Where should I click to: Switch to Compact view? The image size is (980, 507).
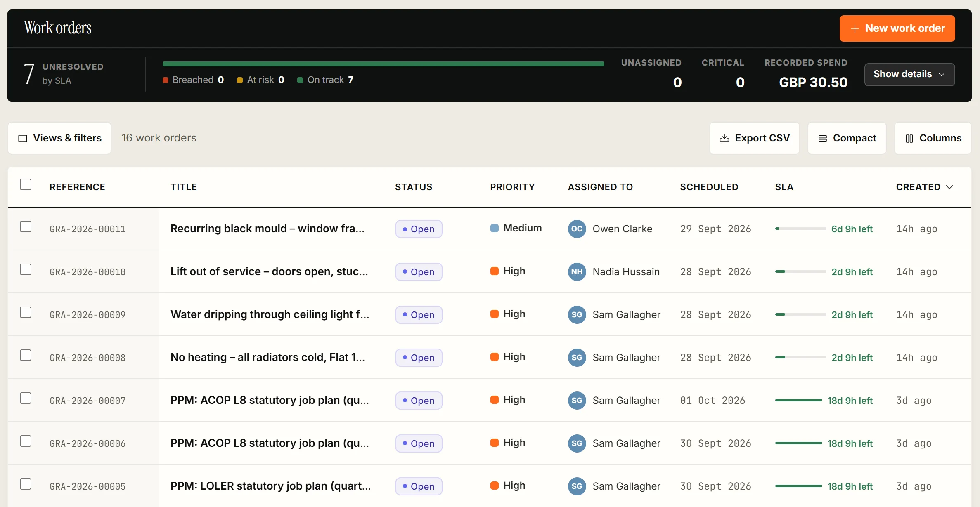(847, 138)
